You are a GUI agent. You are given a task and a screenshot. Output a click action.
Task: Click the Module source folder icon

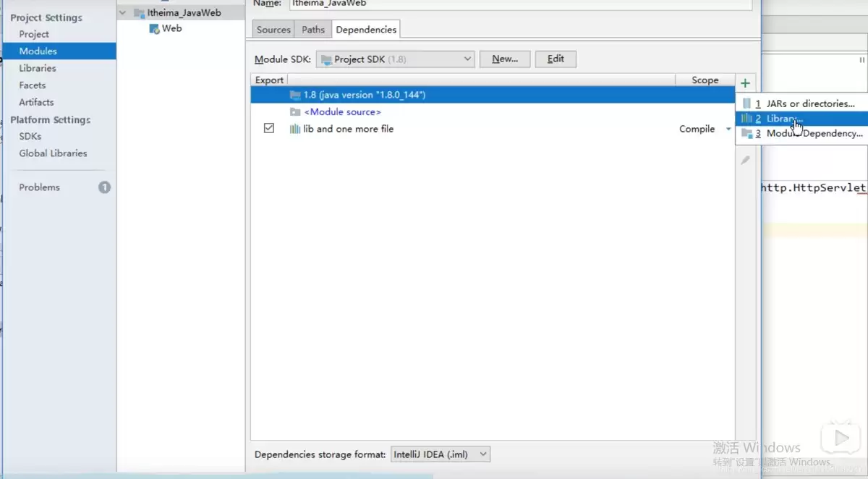point(294,112)
